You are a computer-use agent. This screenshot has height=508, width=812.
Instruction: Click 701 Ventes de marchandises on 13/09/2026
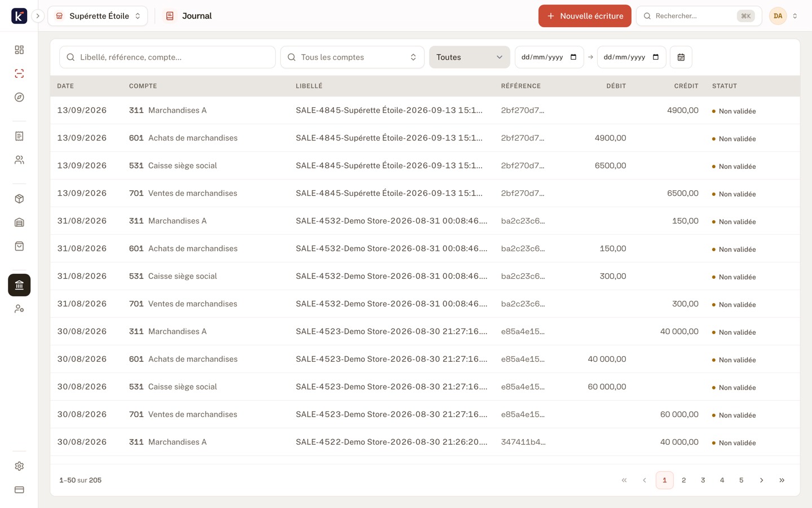tap(183, 194)
